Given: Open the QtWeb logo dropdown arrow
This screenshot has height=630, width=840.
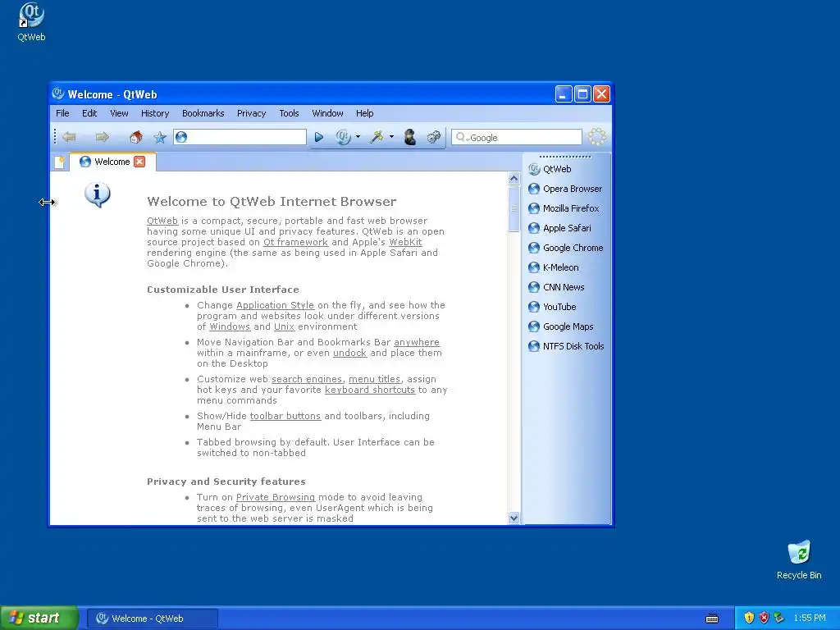Looking at the screenshot, I should [358, 137].
